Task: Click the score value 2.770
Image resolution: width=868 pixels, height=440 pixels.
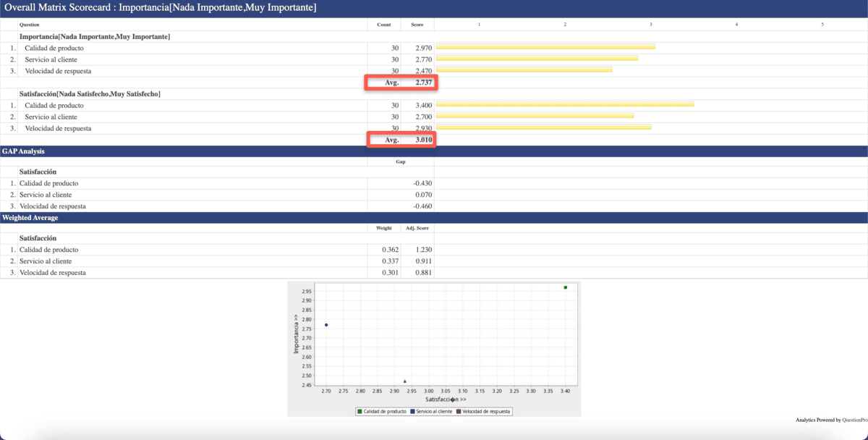Action: coord(424,59)
